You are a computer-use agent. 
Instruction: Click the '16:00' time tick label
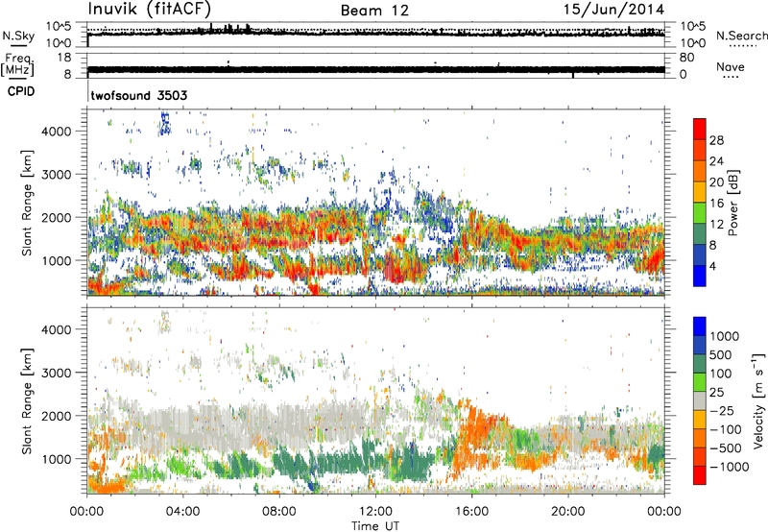(471, 512)
